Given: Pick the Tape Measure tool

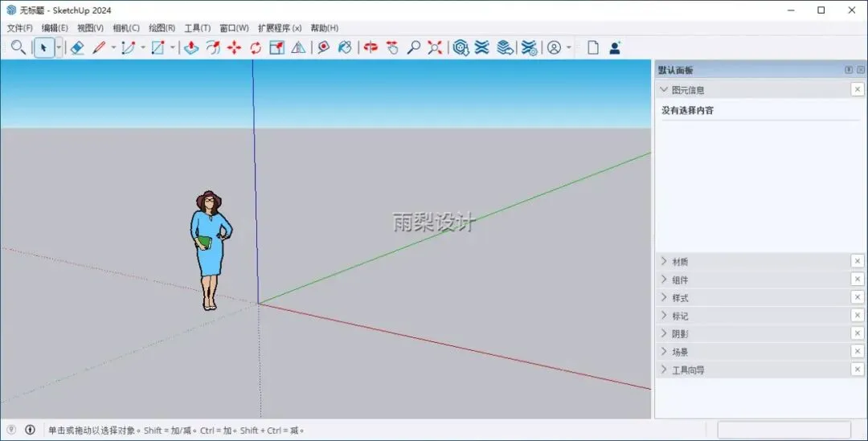Looking at the screenshot, I should (x=323, y=47).
